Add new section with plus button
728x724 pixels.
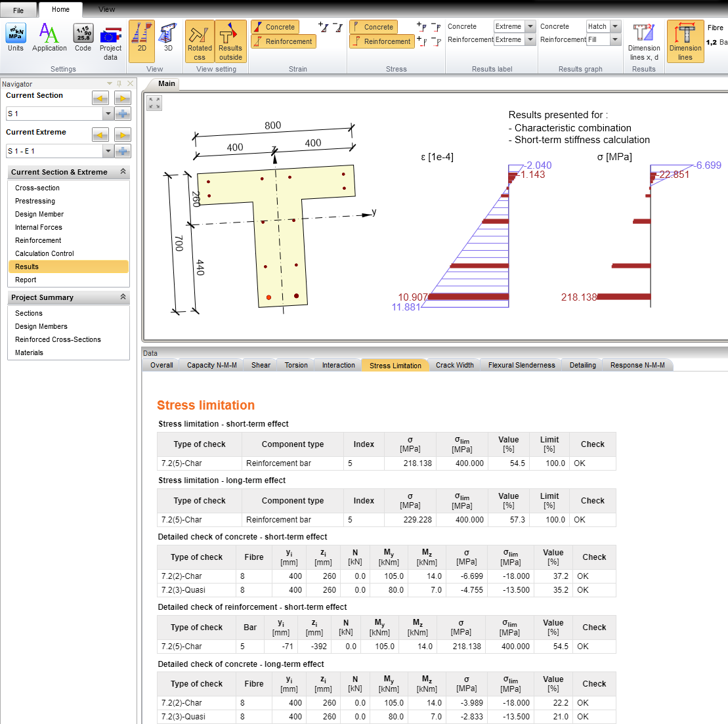click(x=123, y=114)
